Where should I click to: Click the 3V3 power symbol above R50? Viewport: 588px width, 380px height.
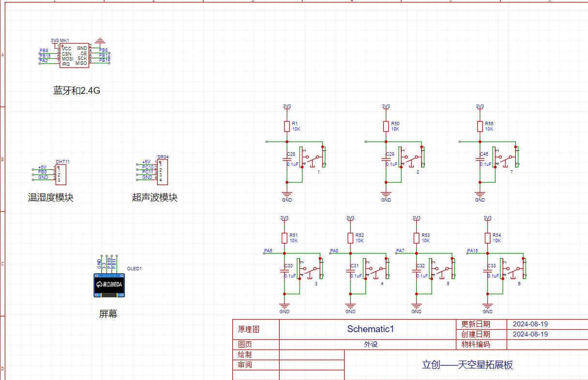coord(386,106)
